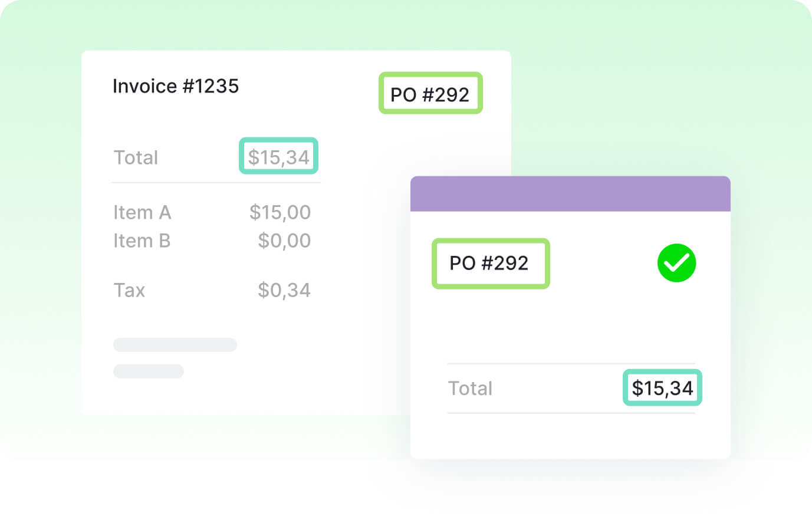Click the Item B price $0,00
Image resolution: width=812 pixels, height=523 pixels.
[284, 241]
